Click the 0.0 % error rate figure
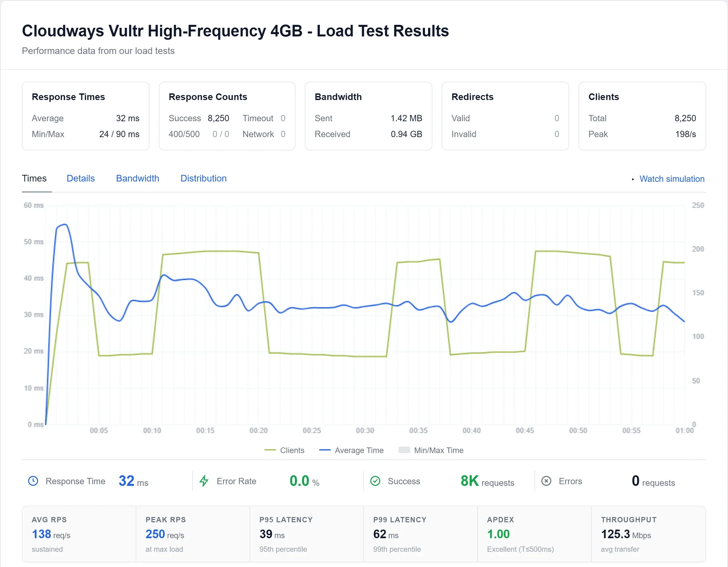 coord(304,481)
